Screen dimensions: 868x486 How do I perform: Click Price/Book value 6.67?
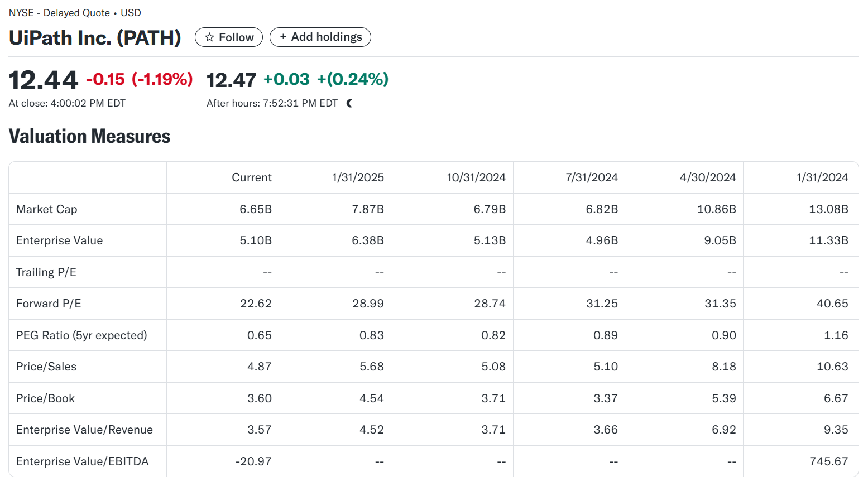836,398
